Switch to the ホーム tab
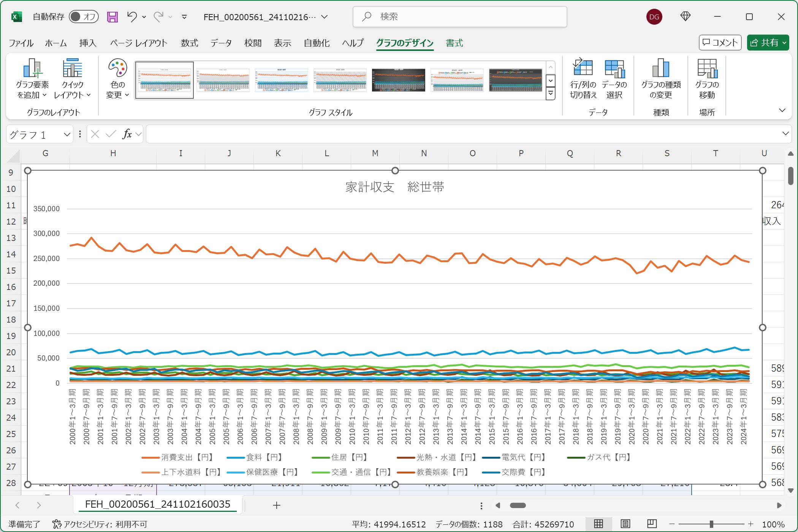This screenshot has height=532, width=798. [56, 43]
